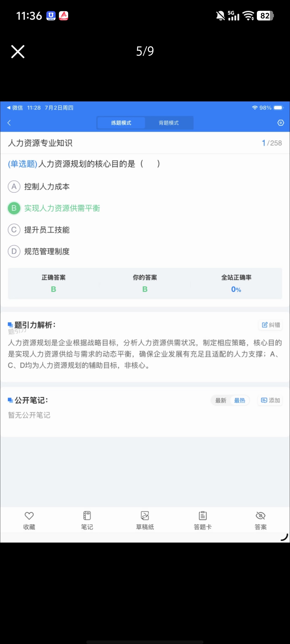
Task: Sort public notes by 最热
Action: click(240, 400)
